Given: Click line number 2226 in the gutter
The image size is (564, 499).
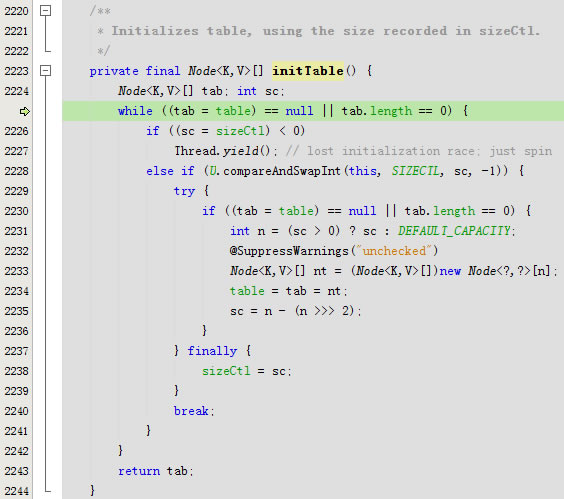Looking at the screenshot, I should coord(16,131).
